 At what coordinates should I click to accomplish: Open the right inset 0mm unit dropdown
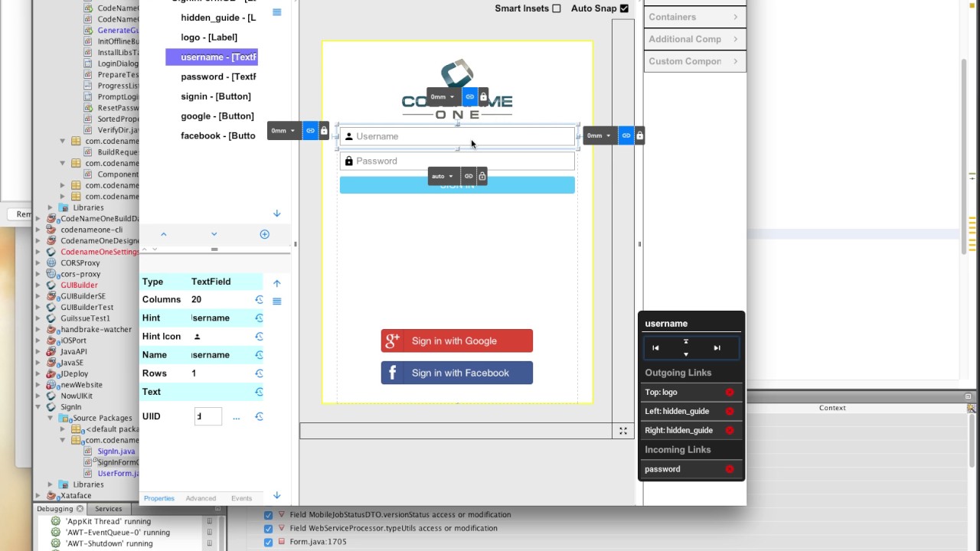[600, 135]
